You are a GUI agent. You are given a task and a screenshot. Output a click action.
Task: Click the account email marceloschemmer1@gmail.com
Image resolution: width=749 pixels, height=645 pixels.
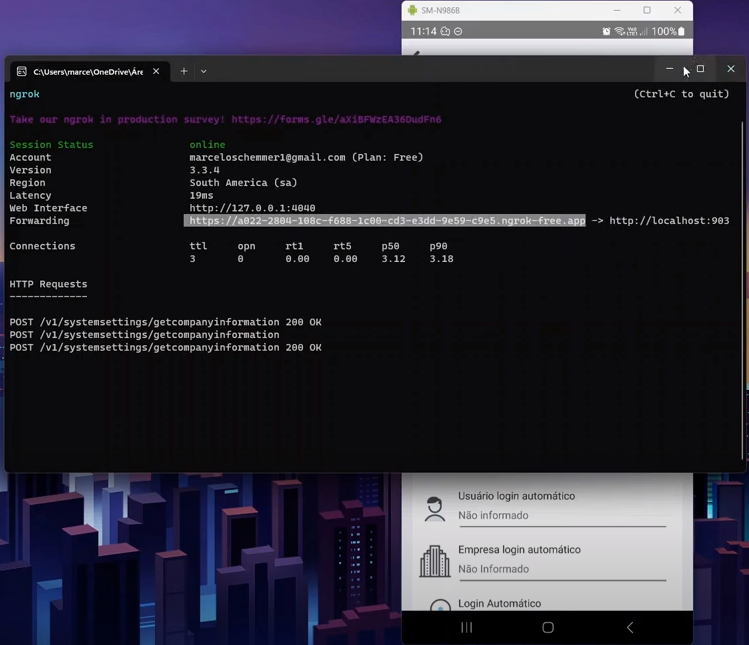(x=267, y=158)
